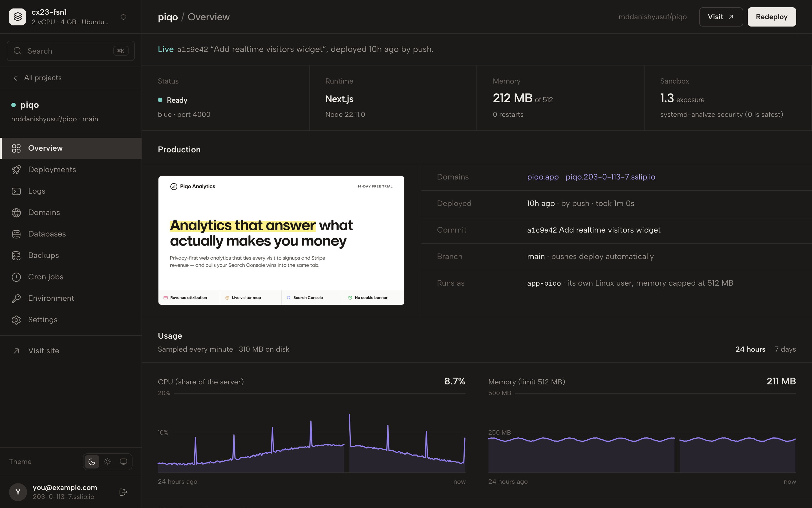Click the Settings gear icon
The image size is (812, 508).
tap(16, 320)
